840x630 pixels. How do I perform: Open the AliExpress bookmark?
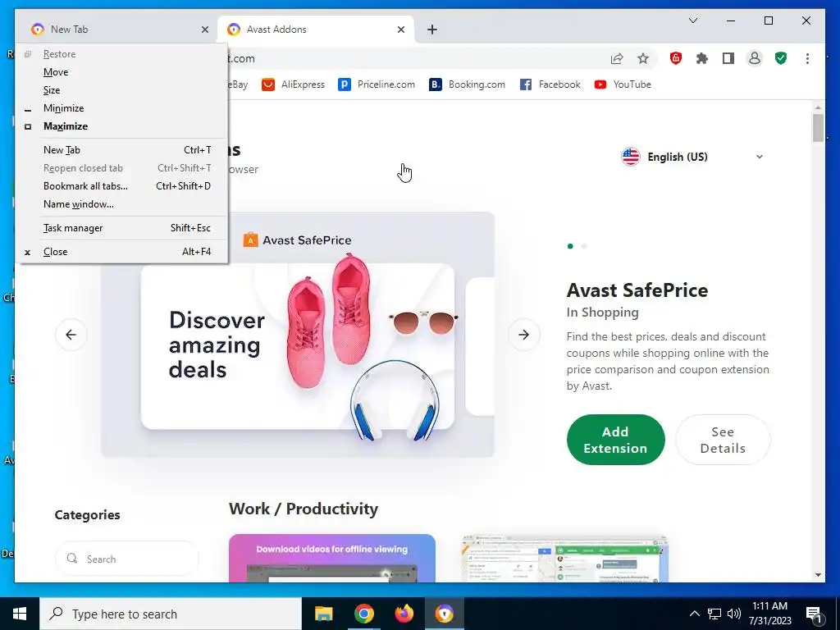pos(293,84)
